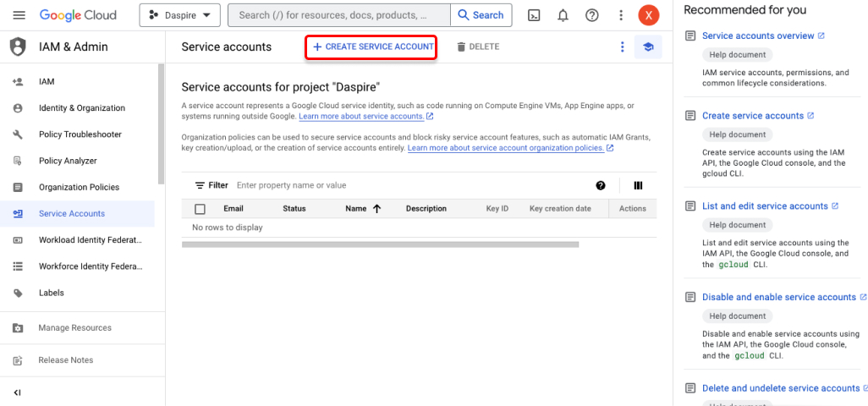Open column display options icon
868x406 pixels.
(638, 186)
